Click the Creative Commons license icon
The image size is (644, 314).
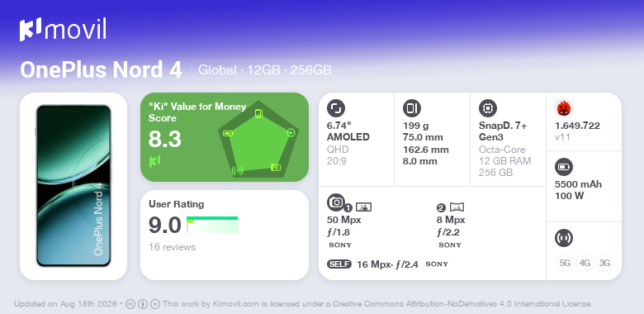coord(130,304)
